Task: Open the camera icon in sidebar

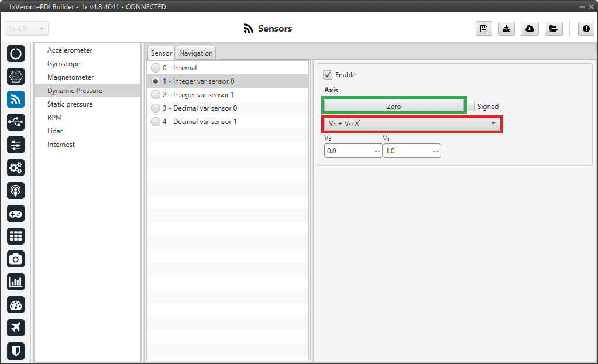Action: click(x=16, y=259)
